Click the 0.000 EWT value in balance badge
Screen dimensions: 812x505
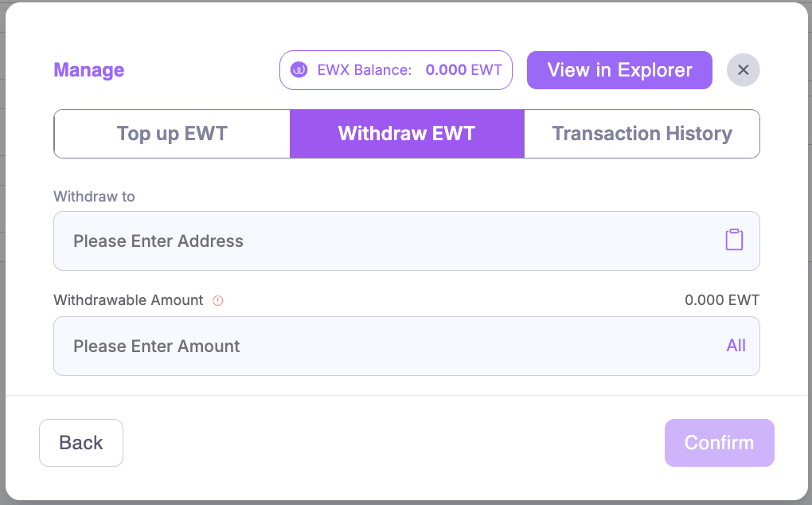(447, 70)
